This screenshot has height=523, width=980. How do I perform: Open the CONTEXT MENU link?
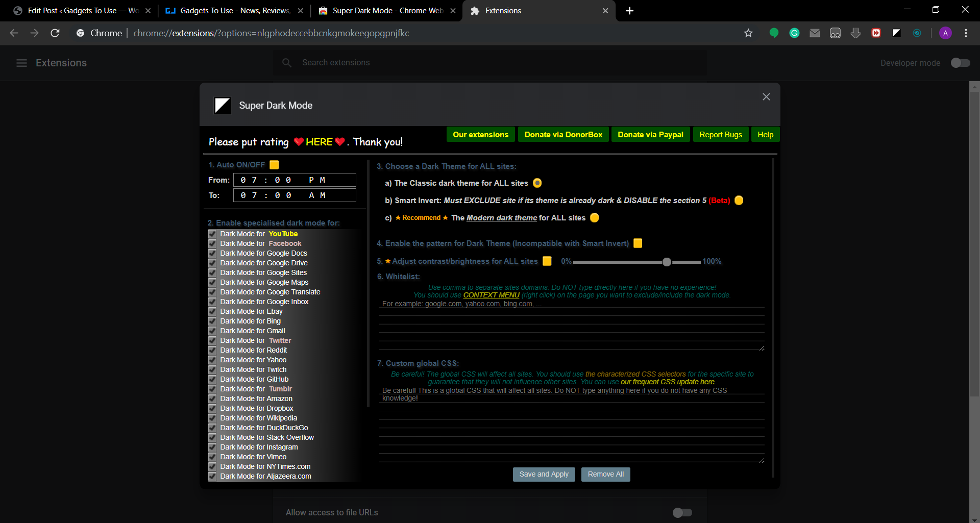pos(491,295)
